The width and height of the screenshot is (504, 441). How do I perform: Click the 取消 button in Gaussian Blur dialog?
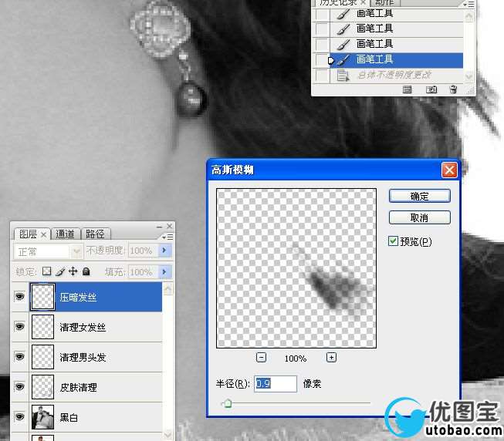click(419, 217)
